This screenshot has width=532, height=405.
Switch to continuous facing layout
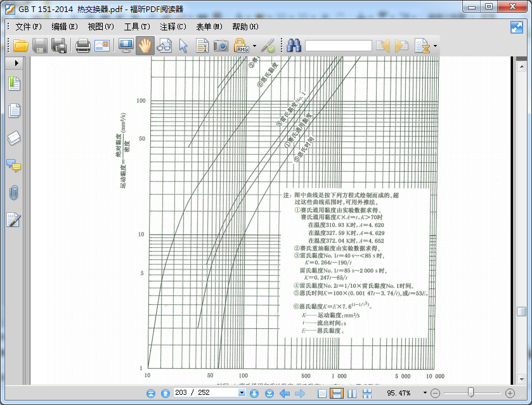367,393
